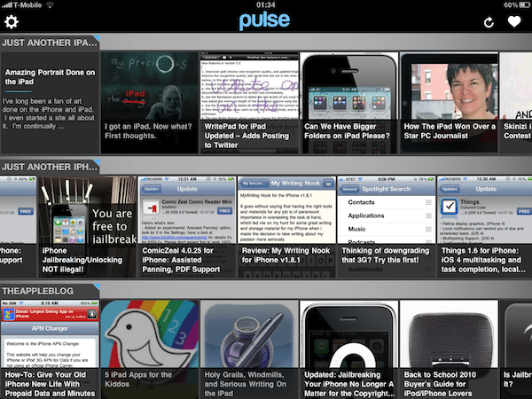Open 'How-To: Give Your Old iPhone' story
The width and height of the screenshot is (532, 399).
(50, 349)
